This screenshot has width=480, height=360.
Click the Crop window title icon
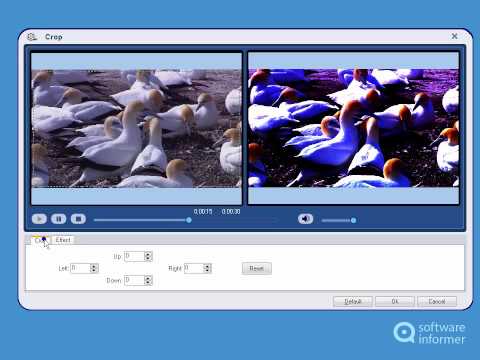(32, 37)
